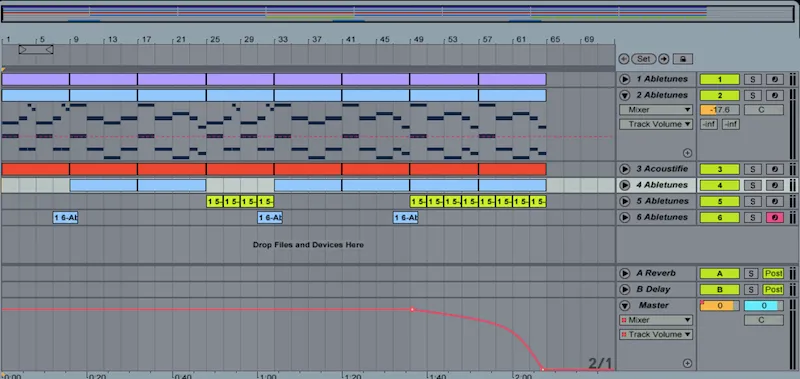Arm track 5 for recording
The width and height of the screenshot is (800, 379).
(774, 201)
